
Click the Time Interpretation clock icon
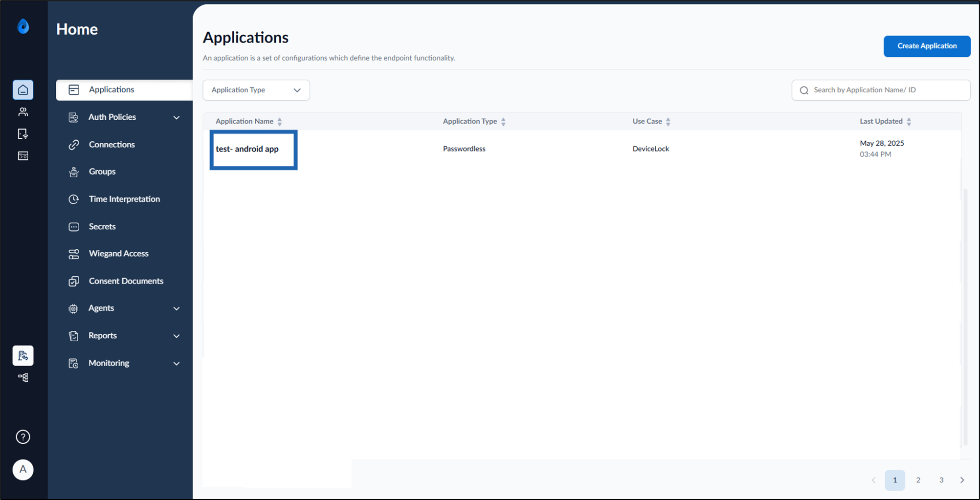pyautogui.click(x=74, y=199)
